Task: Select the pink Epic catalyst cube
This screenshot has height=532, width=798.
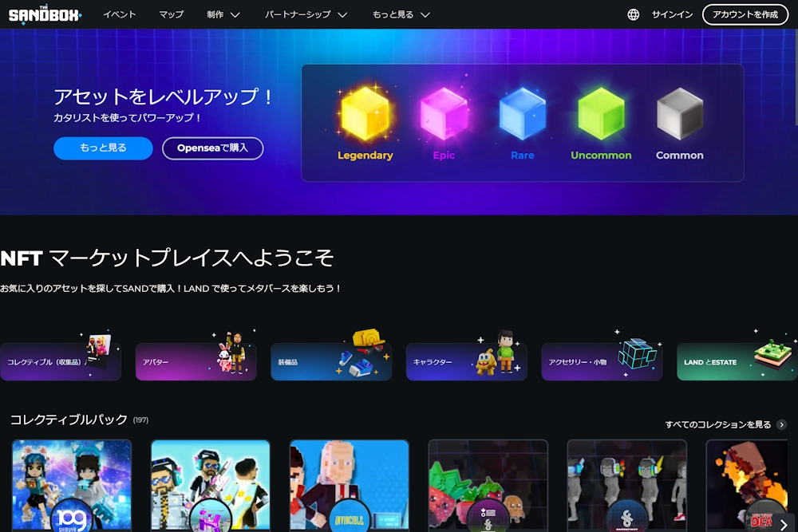Action: click(444, 114)
